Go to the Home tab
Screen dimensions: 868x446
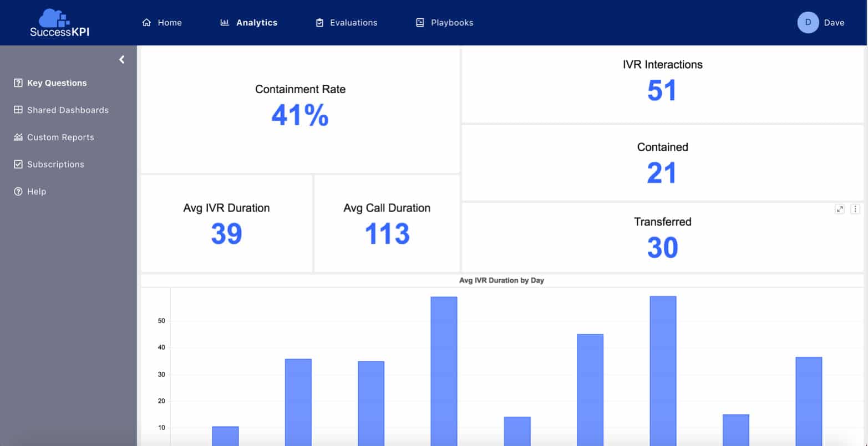coord(162,23)
